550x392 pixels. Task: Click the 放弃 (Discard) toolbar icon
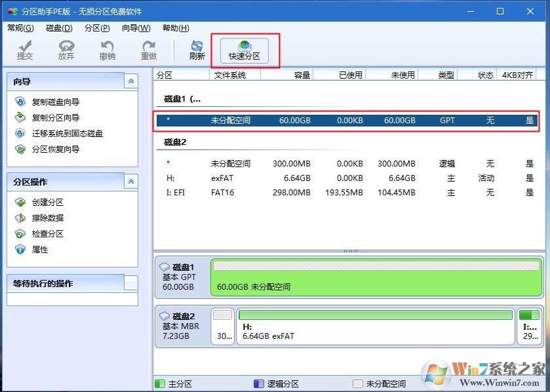[66, 49]
